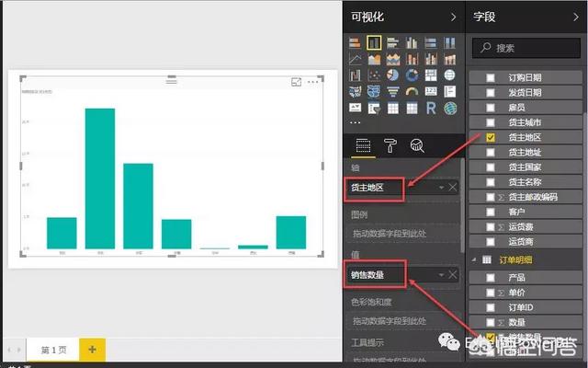Collapse the 可视化 pane chevron

coord(453,17)
